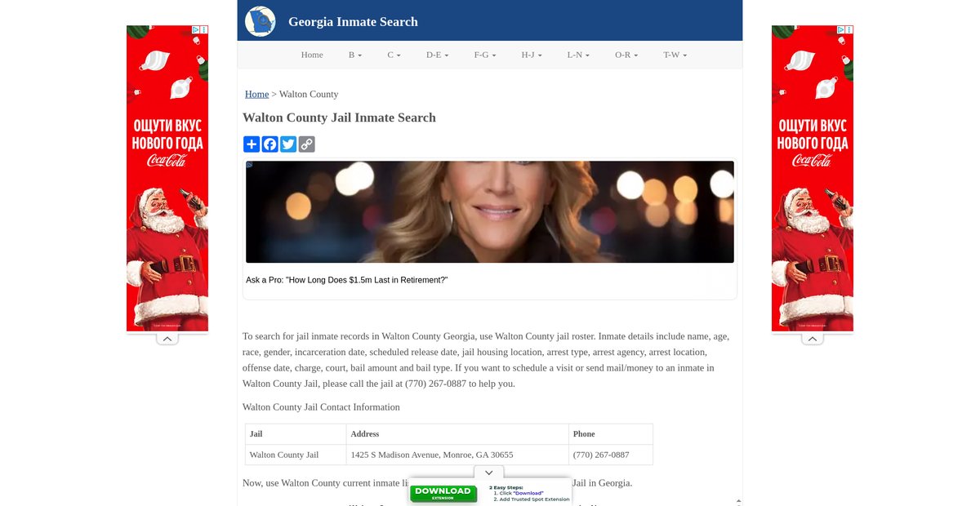This screenshot has width=980, height=506.
Task: Expand the B counties dropdown
Action: click(x=355, y=55)
